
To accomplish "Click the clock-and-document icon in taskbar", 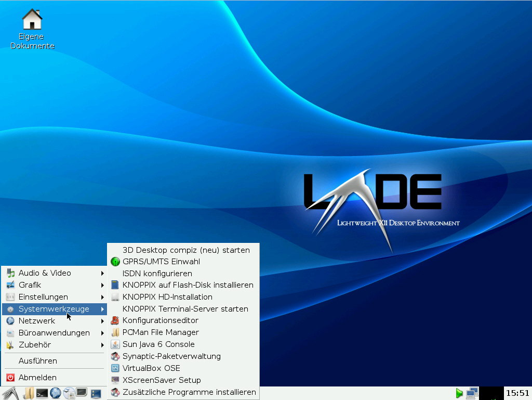I will pos(69,394).
